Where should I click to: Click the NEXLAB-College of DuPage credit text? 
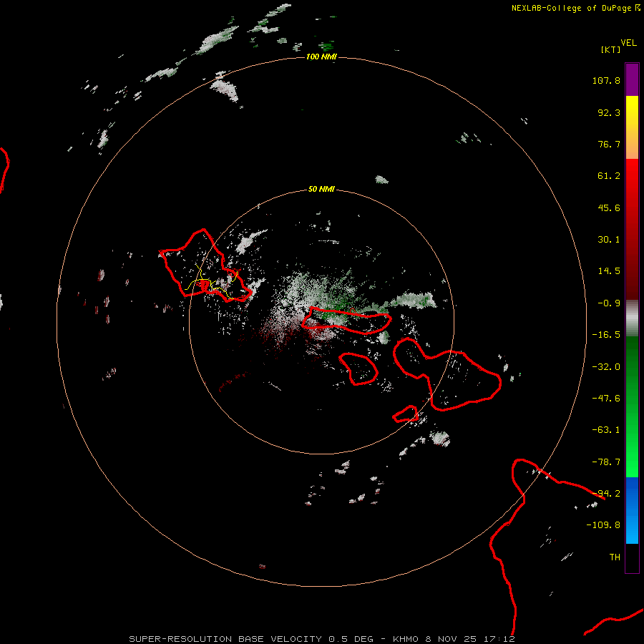[575, 8]
